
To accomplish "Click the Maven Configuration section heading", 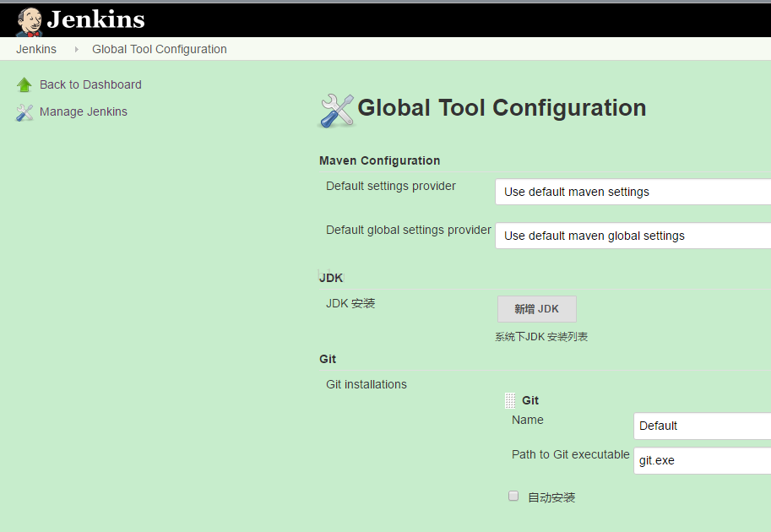I will tap(380, 160).
